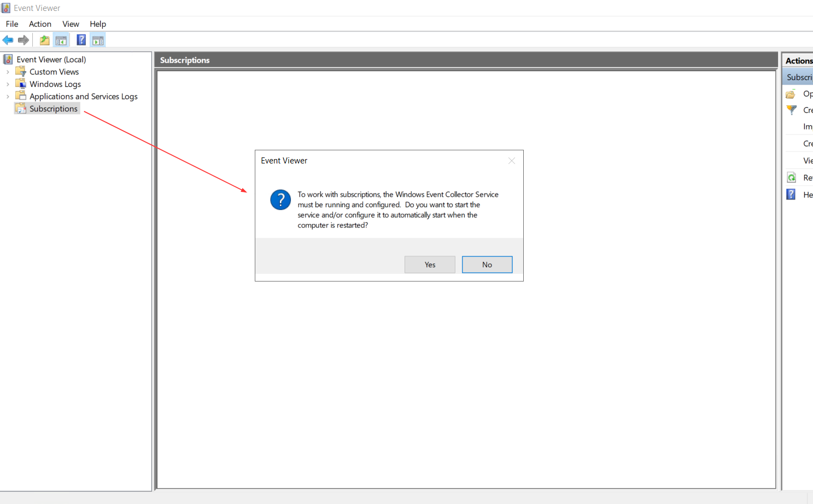Click the Event Viewer (Local) root node icon

point(8,59)
